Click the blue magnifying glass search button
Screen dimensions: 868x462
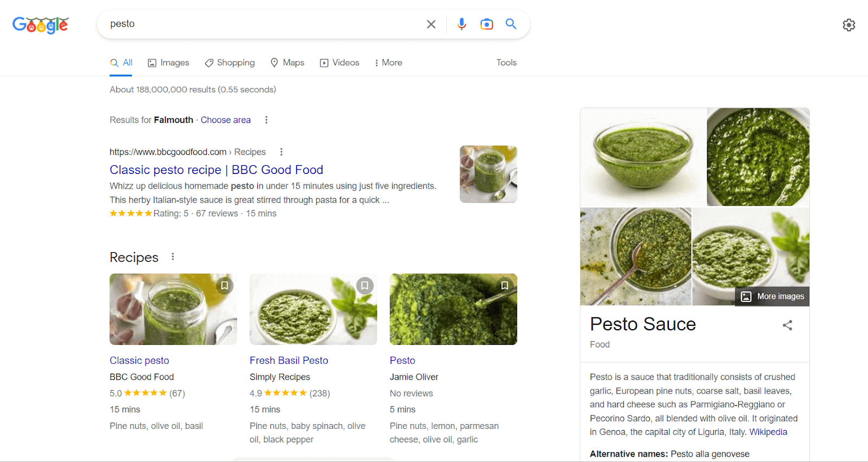tap(511, 24)
